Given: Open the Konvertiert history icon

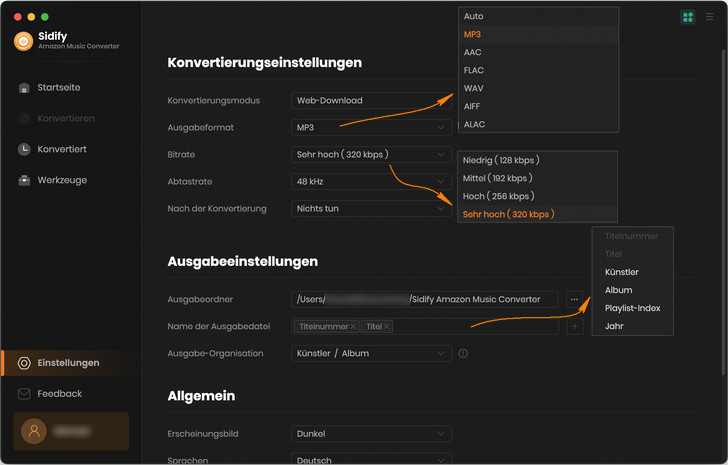Looking at the screenshot, I should coord(24,149).
